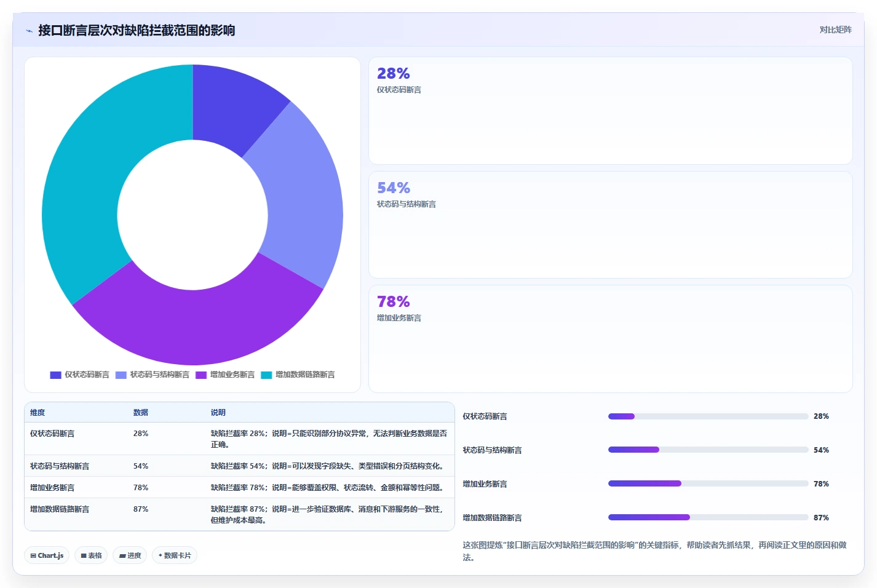The image size is (877, 588).
Task: Toggle the 增加数据链路断言 legend swatch
Action: pyautogui.click(x=266, y=375)
